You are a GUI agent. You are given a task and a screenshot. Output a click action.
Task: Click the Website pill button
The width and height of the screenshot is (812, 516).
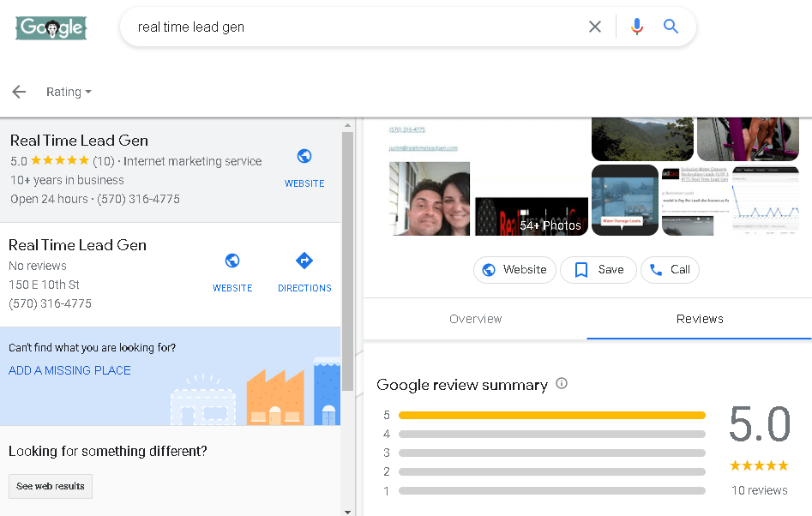pyautogui.click(x=514, y=270)
